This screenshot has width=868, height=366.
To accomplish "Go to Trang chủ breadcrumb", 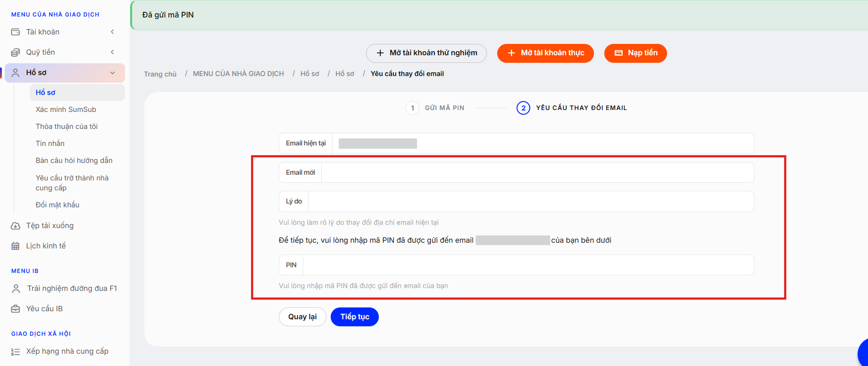I will 160,74.
